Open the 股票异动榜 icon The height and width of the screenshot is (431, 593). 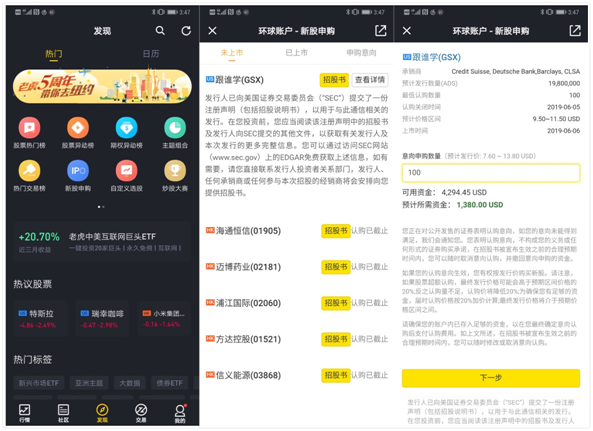click(78, 128)
